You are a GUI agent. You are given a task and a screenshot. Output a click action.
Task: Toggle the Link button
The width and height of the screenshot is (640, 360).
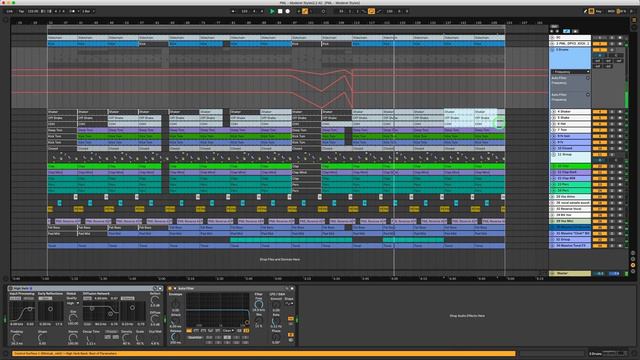(9, 11)
